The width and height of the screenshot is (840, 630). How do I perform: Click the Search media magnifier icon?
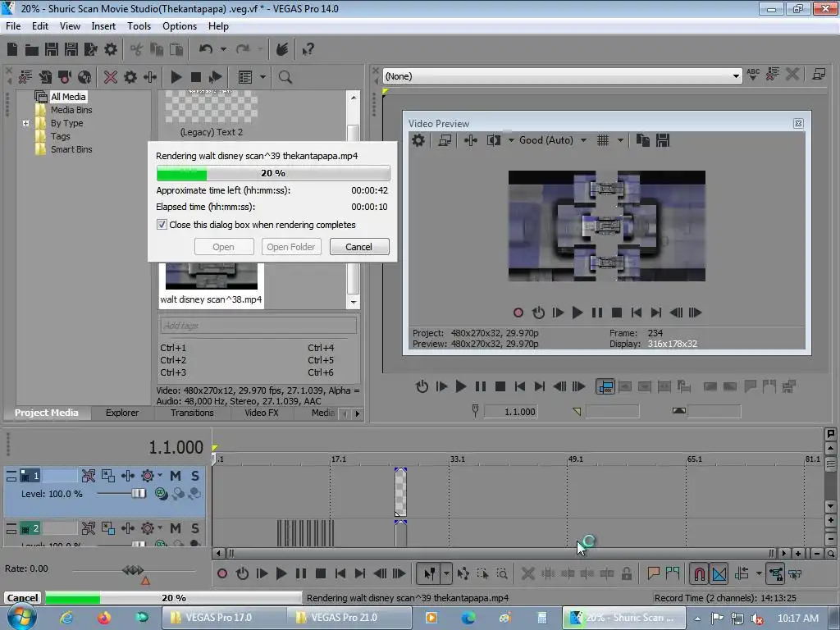[x=285, y=77]
